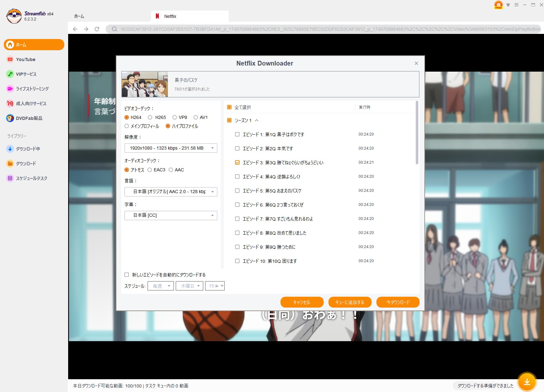
Task: Click the search icon in address bar
Action: coord(114,29)
